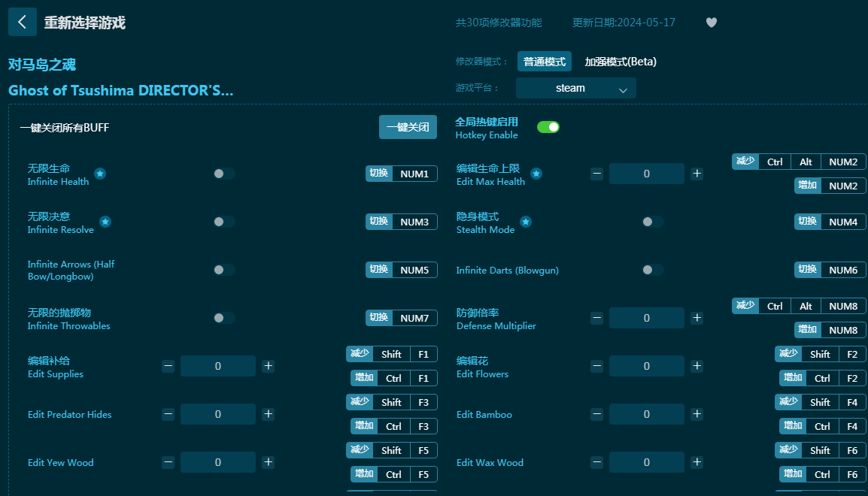Image resolution: width=868 pixels, height=496 pixels.
Task: Click 减少 Shift F1 hotkey for Supplies
Action: pos(392,354)
